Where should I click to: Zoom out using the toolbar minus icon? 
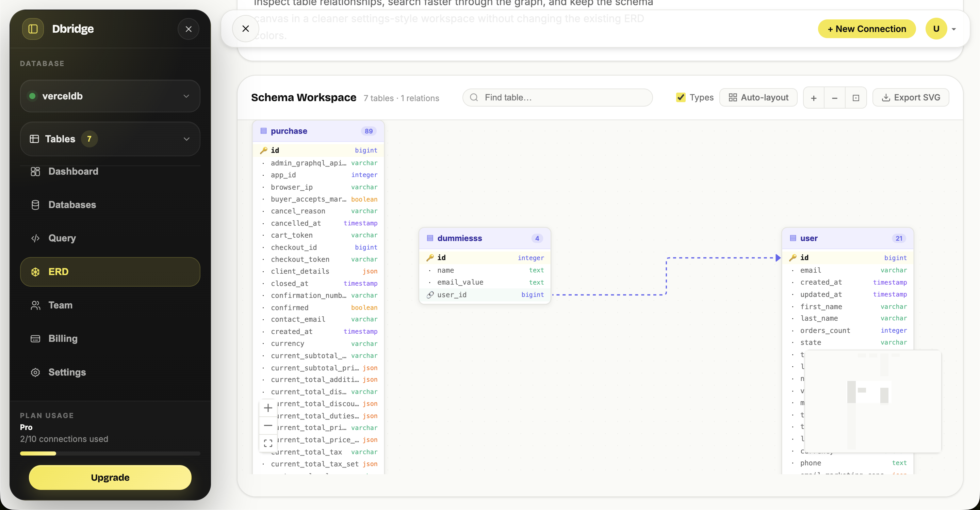[x=834, y=98]
